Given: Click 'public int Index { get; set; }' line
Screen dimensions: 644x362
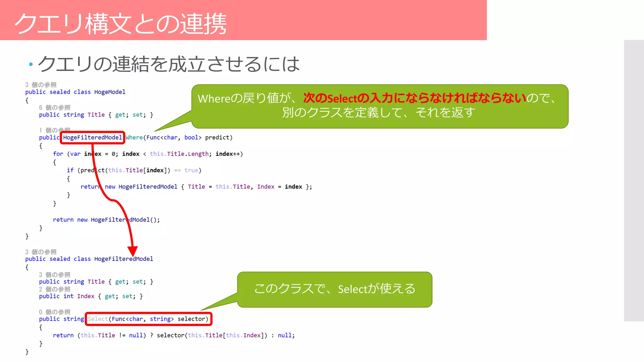Looking at the screenshot, I should tap(91, 296).
